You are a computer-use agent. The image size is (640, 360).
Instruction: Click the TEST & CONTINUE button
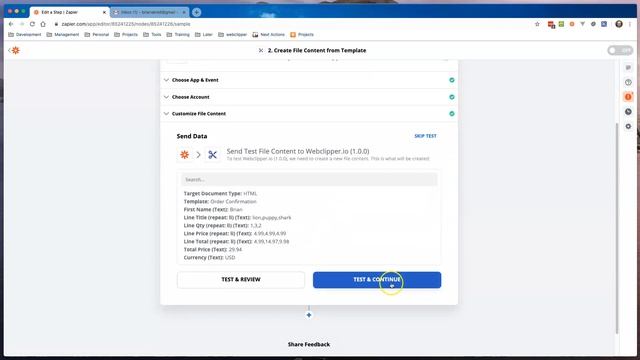pyautogui.click(x=377, y=280)
